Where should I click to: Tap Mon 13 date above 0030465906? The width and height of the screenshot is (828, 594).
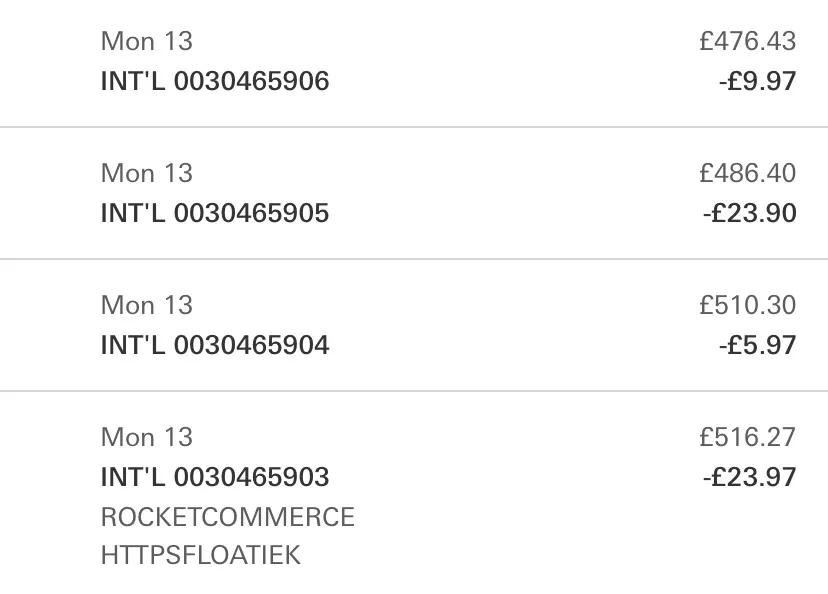(x=147, y=41)
